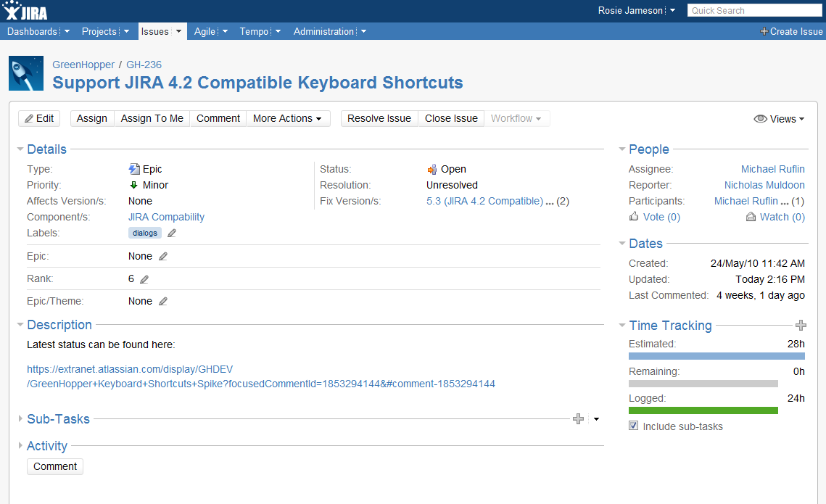The image size is (826, 504).
Task: Click the Comment button in the toolbar
Action: tap(218, 118)
